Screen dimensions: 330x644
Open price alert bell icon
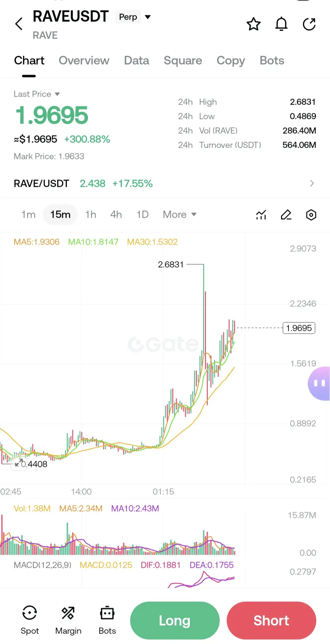[x=281, y=24]
